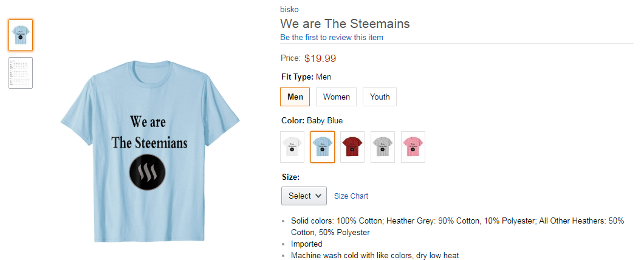Pick the dark red shirt swatch
Screen dimensions: 644x260
click(x=352, y=147)
